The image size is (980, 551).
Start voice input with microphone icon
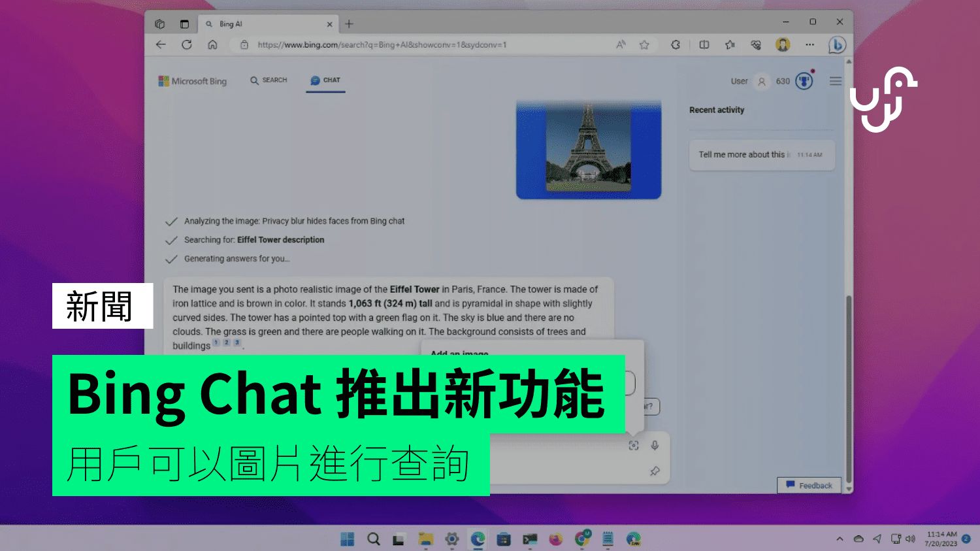click(x=655, y=445)
